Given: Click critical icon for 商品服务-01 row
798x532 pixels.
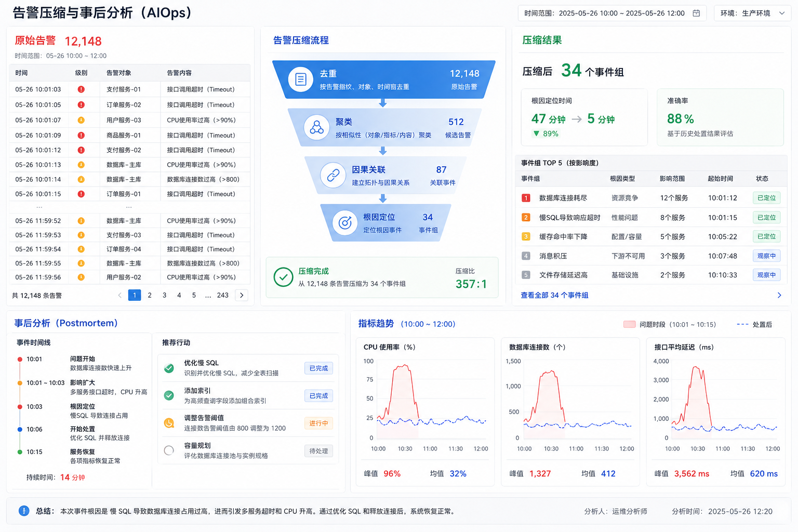Looking at the screenshot, I should 81,135.
